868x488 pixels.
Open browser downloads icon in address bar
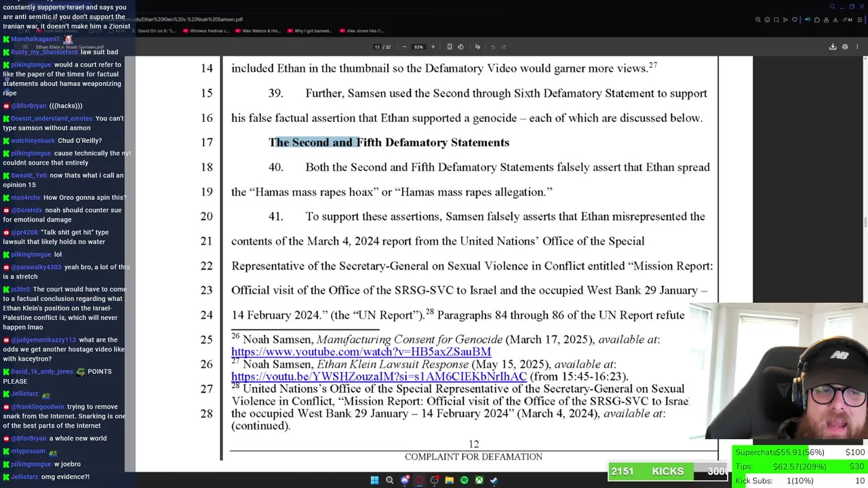[x=835, y=20]
